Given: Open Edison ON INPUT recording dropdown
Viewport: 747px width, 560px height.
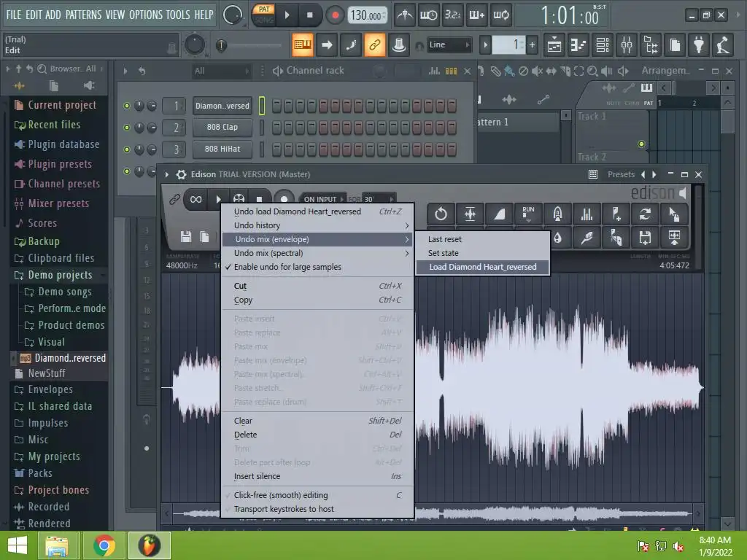Looking at the screenshot, I should point(323,199).
